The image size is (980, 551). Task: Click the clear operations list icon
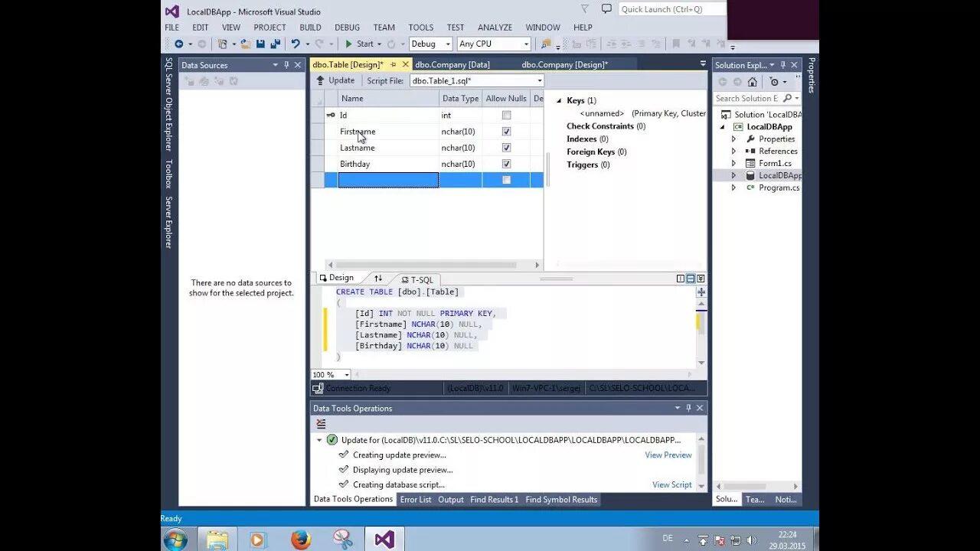(321, 423)
